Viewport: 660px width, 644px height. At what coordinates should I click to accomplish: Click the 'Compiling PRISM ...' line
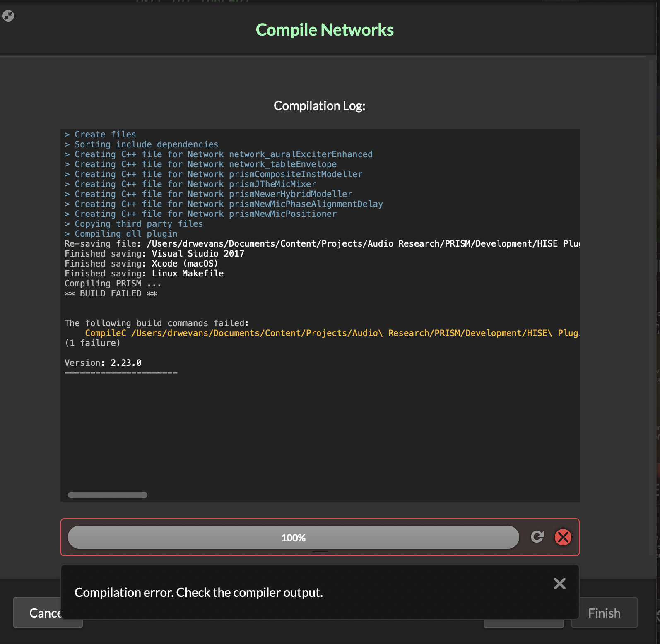(113, 284)
